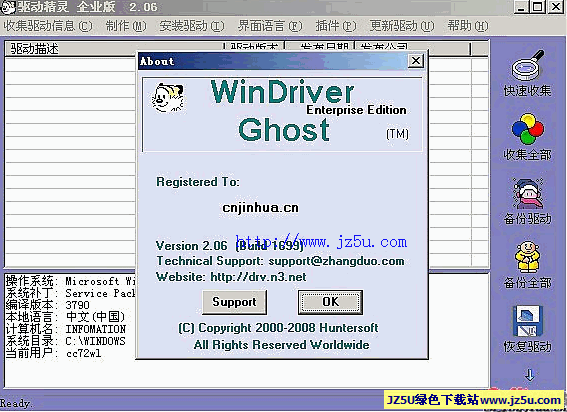Click the 编译版本 3790 line

click(47, 305)
